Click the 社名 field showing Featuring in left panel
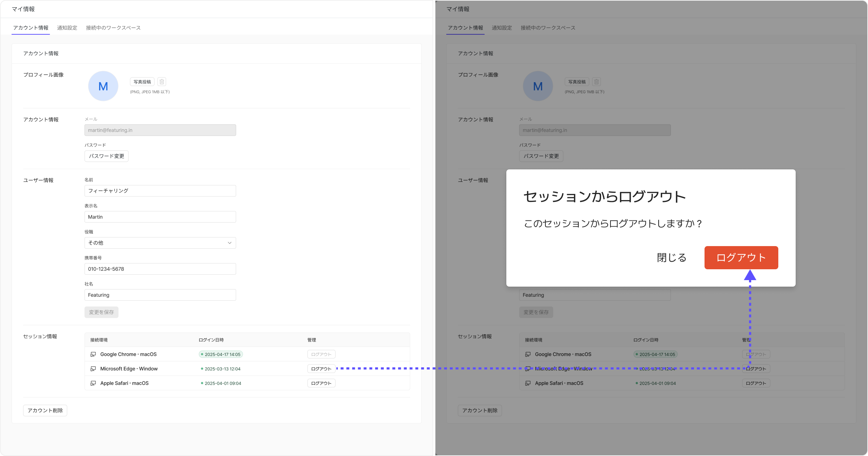 (160, 295)
